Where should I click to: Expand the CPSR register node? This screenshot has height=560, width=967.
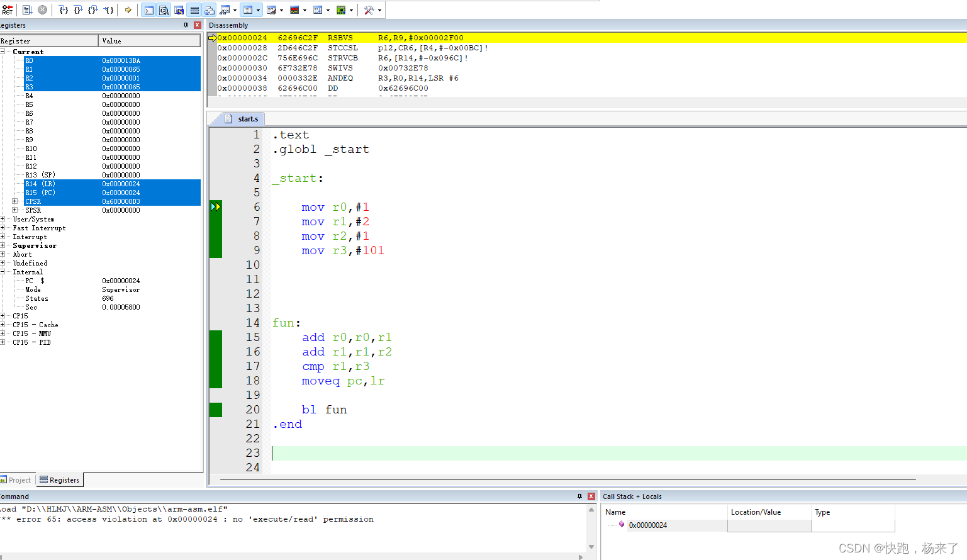click(15, 201)
